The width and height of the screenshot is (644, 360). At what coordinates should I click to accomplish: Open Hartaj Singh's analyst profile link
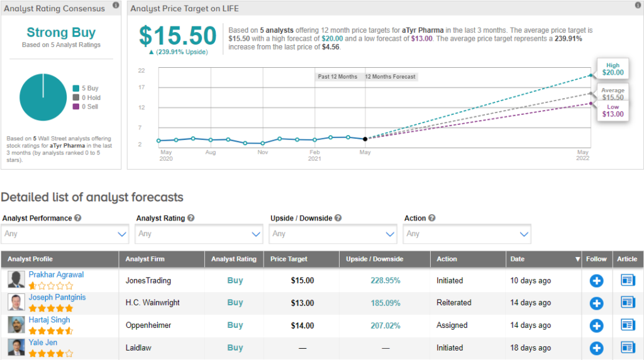click(49, 320)
